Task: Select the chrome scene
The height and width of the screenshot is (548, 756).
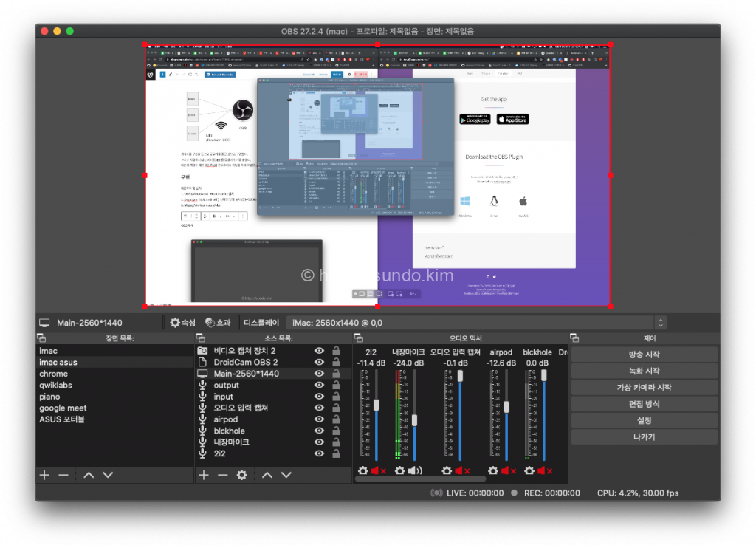Action: [x=53, y=374]
